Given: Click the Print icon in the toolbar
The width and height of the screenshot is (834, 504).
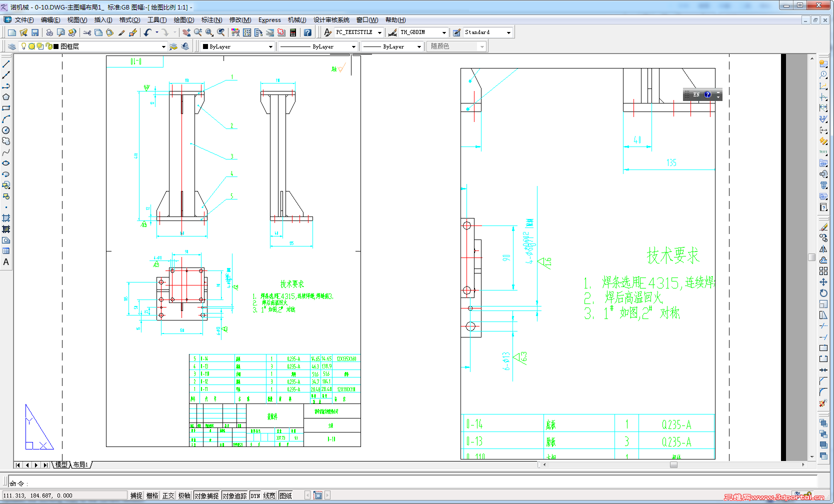Looking at the screenshot, I should (x=49, y=32).
